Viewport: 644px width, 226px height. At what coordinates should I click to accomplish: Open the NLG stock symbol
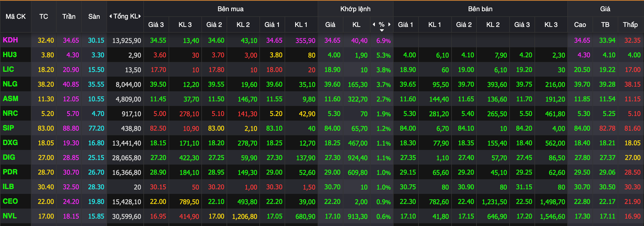point(10,84)
